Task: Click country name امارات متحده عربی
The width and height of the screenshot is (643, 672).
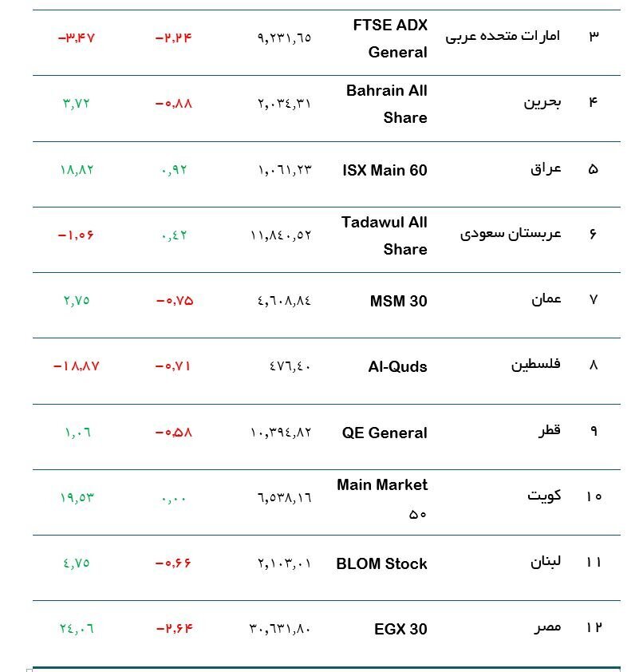Action: pos(503,36)
